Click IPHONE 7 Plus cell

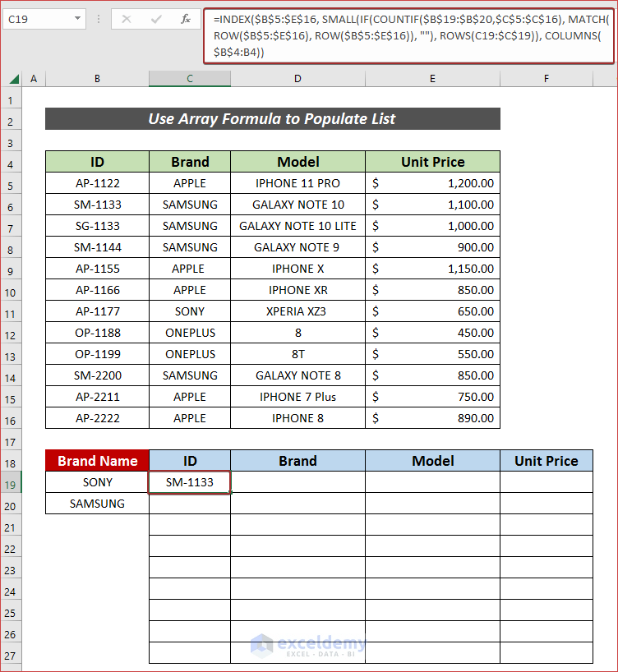pos(297,397)
